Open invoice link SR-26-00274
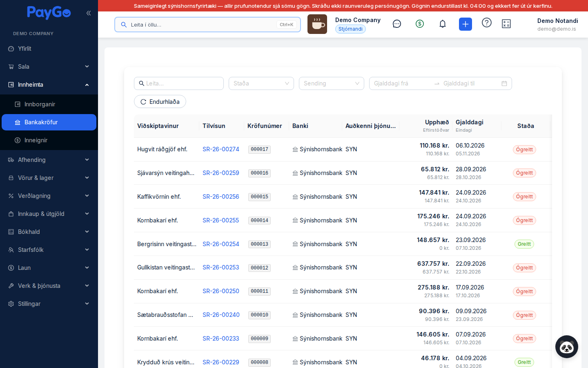588x368 pixels. (221, 149)
